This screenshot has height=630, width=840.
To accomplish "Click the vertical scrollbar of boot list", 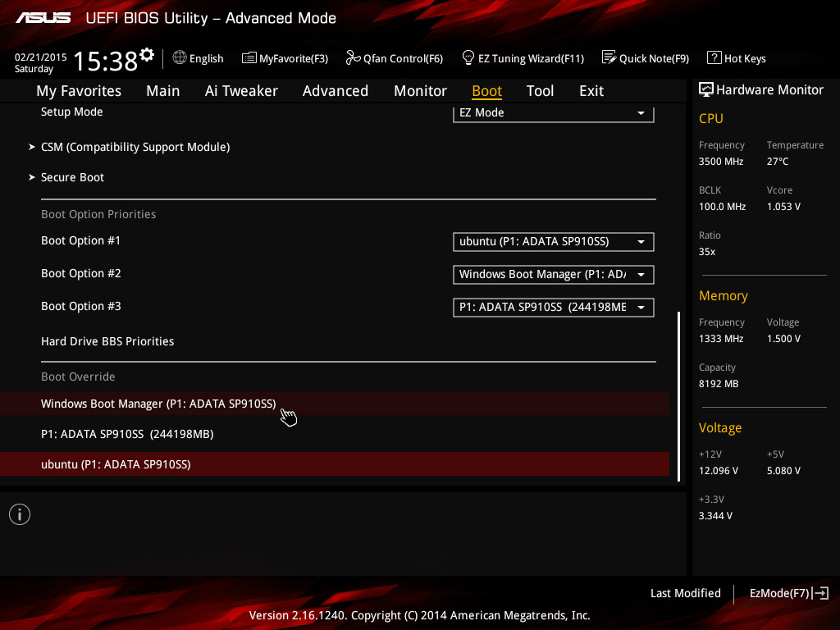I will [x=678, y=396].
